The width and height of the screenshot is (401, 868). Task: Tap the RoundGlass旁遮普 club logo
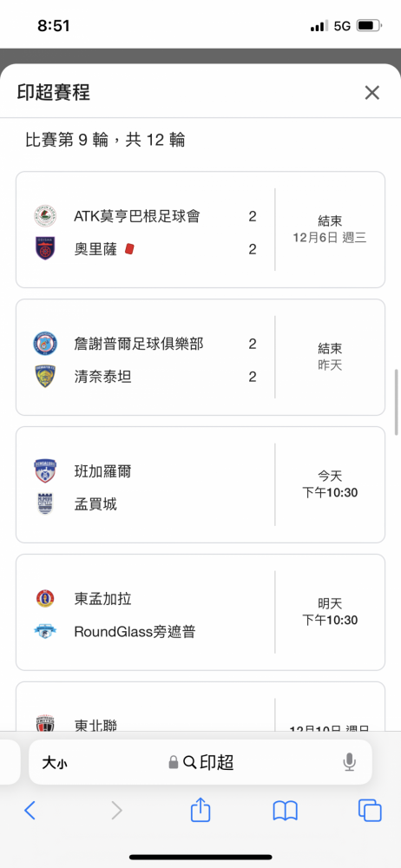45,631
